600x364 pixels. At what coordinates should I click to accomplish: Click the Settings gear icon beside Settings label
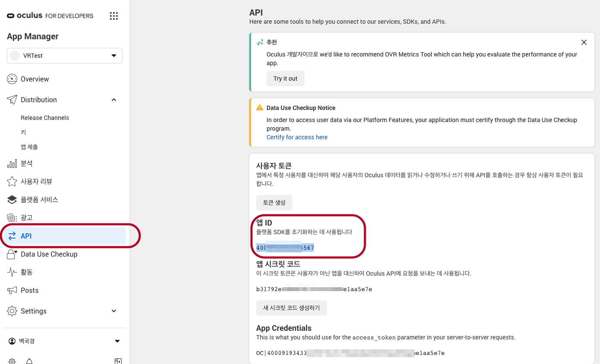(x=12, y=311)
